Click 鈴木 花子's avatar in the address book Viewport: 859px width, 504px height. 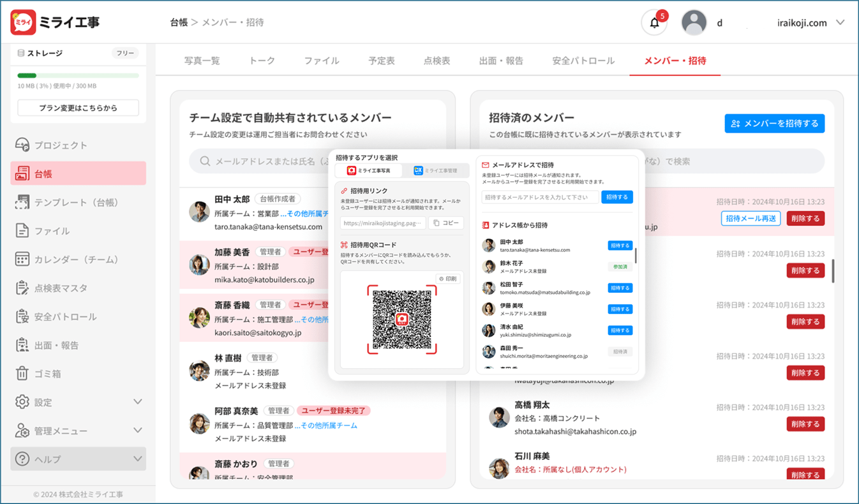(x=488, y=267)
